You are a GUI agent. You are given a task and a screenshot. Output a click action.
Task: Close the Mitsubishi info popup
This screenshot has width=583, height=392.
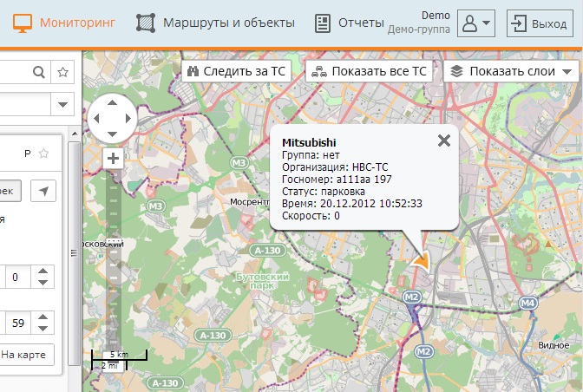point(444,140)
